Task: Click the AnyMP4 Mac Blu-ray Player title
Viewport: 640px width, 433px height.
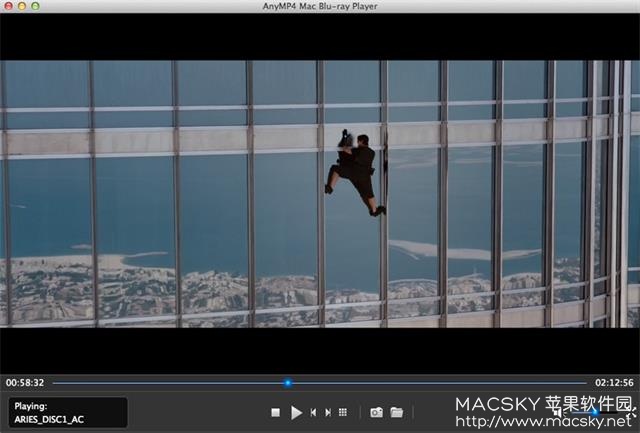Action: (320, 6)
